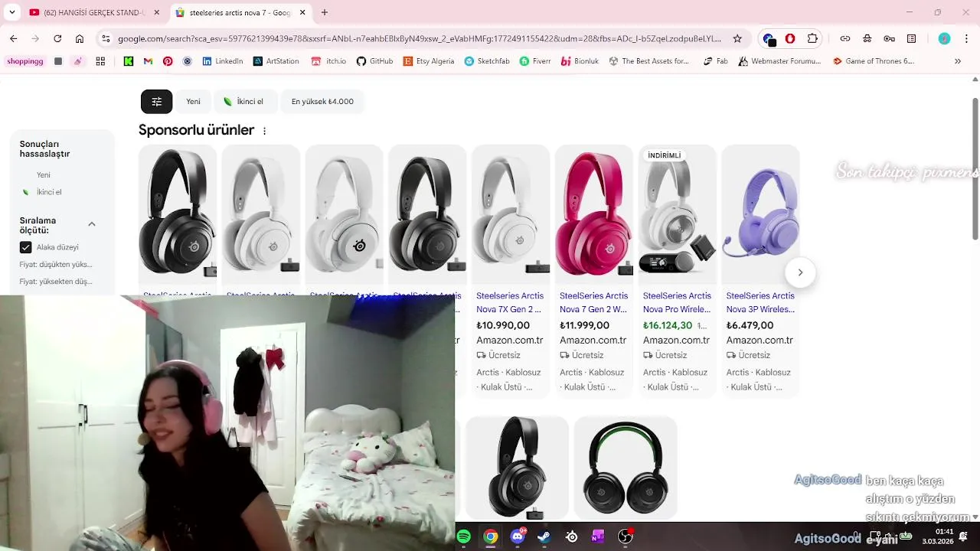Viewport: 980px width, 551px height.
Task: Open the Arctis Nova 7X Gen 2 link
Action: tap(510, 302)
